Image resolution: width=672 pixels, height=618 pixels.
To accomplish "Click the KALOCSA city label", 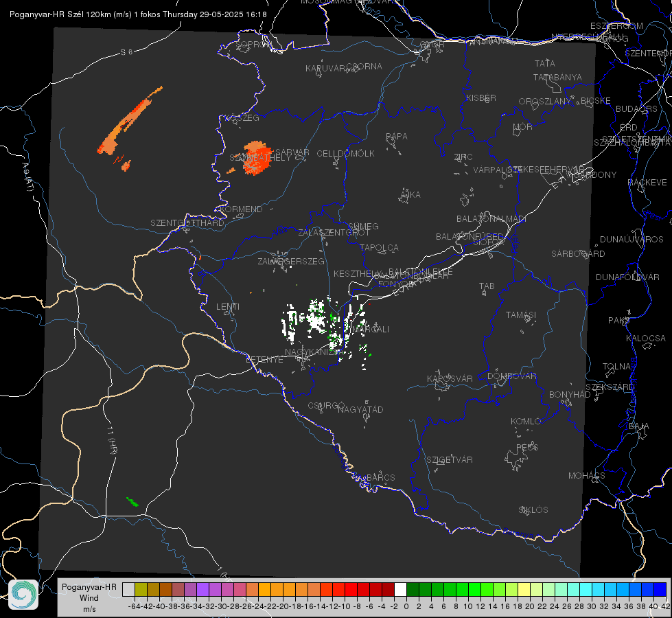I will 646,339.
